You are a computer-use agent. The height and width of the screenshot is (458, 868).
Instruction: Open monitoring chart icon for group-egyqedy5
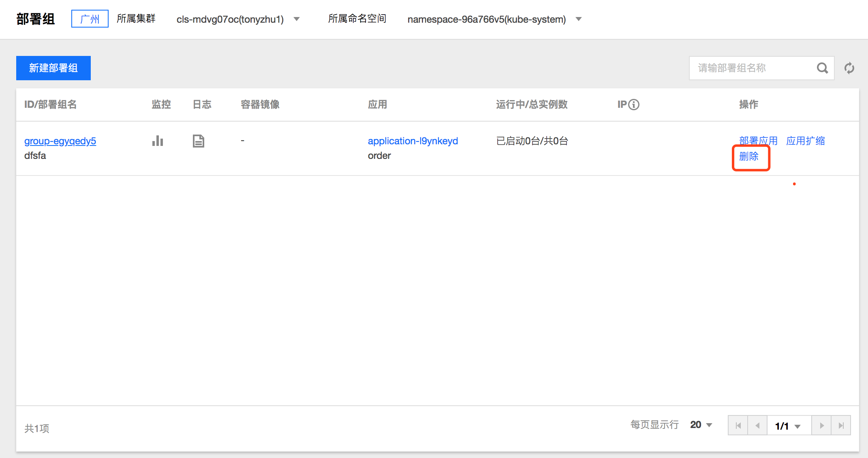click(x=157, y=141)
